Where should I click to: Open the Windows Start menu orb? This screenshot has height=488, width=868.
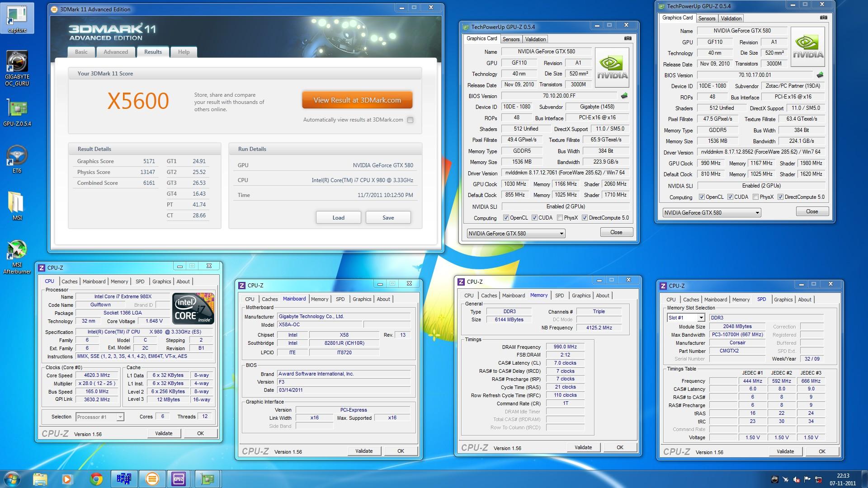coord(12,479)
